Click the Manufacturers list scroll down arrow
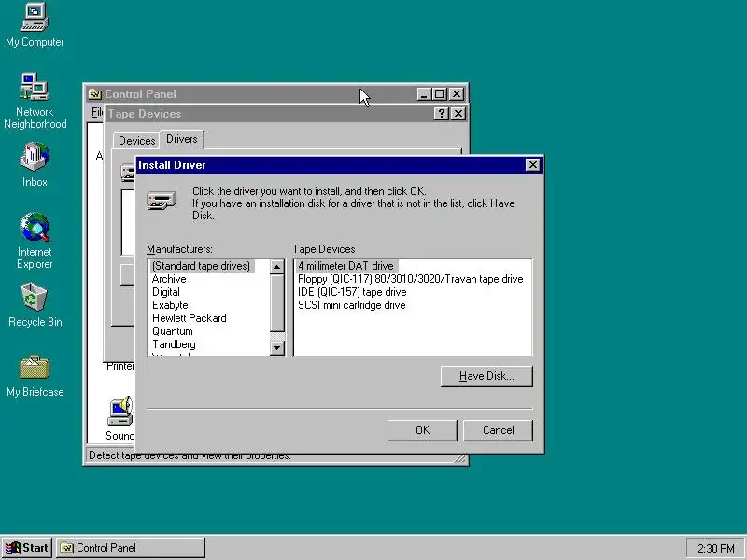747x560 pixels. click(x=276, y=347)
